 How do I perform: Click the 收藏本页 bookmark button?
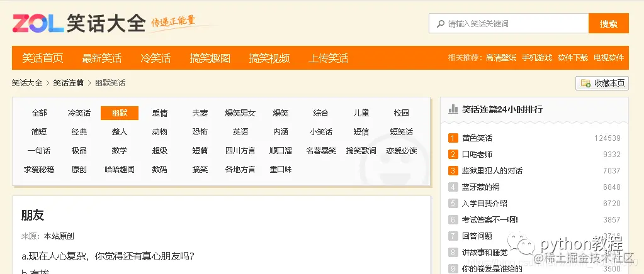602,83
